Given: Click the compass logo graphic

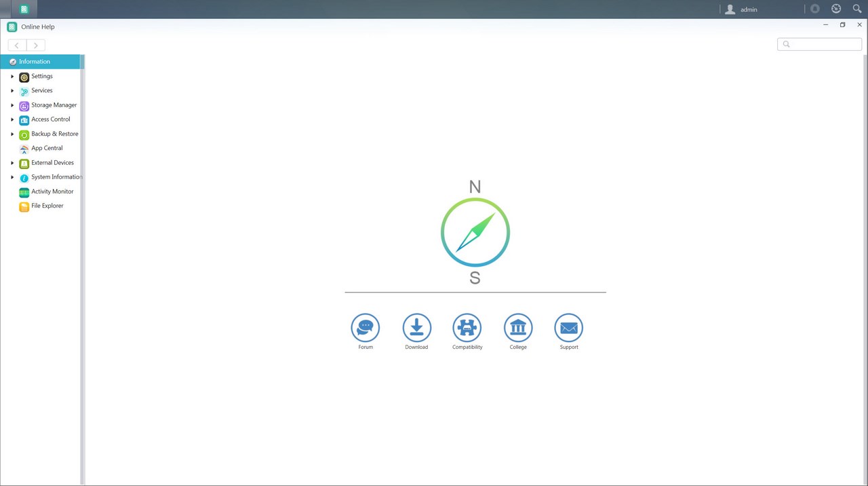Looking at the screenshot, I should [x=475, y=233].
